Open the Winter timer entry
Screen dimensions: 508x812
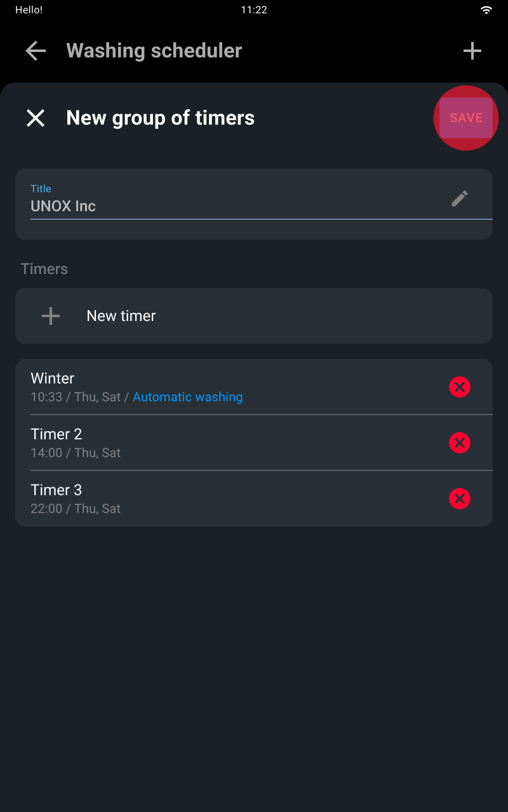tap(254, 387)
